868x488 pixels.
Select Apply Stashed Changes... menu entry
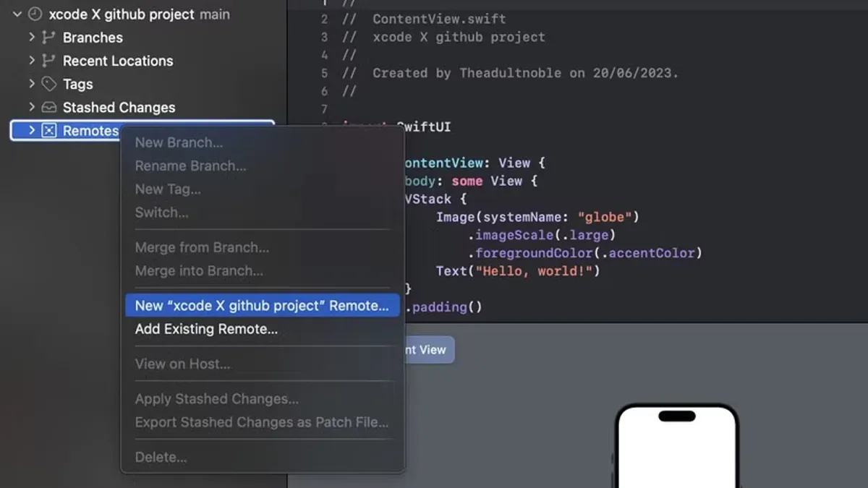262,399
